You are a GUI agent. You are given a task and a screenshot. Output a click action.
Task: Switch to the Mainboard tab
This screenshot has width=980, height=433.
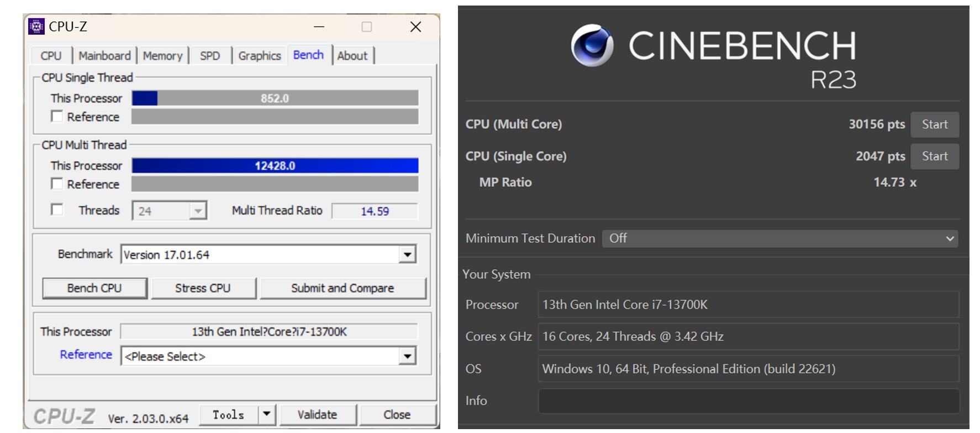point(104,56)
